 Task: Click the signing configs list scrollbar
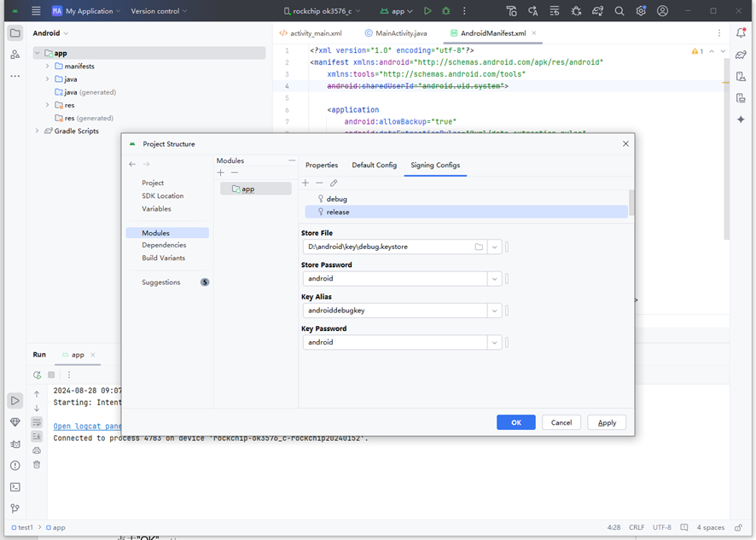(631, 203)
